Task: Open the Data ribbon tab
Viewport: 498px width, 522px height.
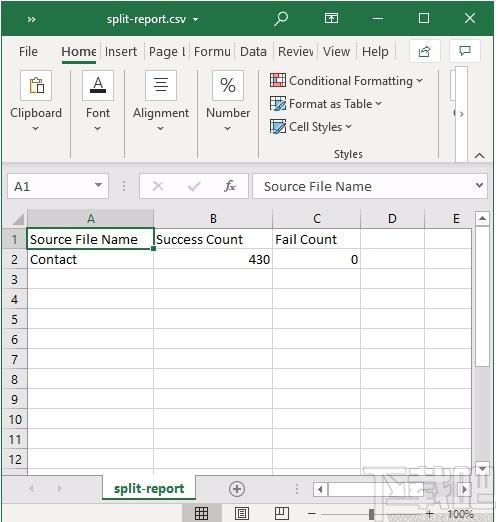Action: pos(253,52)
